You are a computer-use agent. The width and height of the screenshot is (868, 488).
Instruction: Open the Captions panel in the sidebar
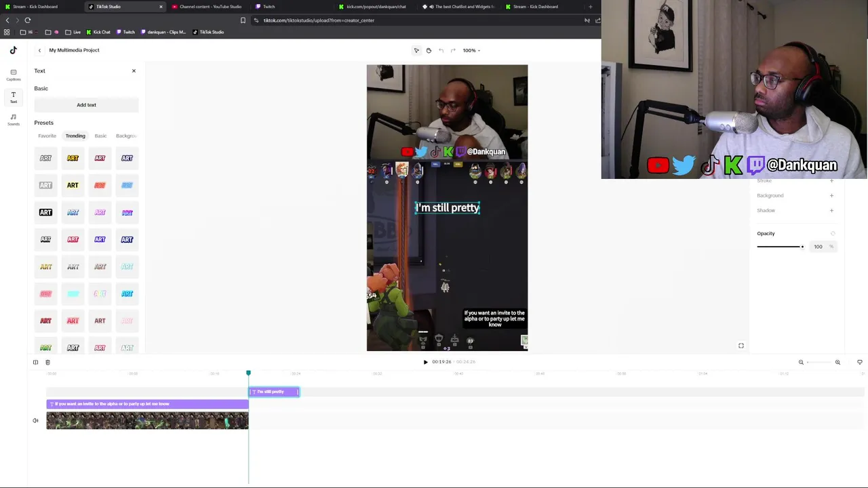(x=13, y=75)
